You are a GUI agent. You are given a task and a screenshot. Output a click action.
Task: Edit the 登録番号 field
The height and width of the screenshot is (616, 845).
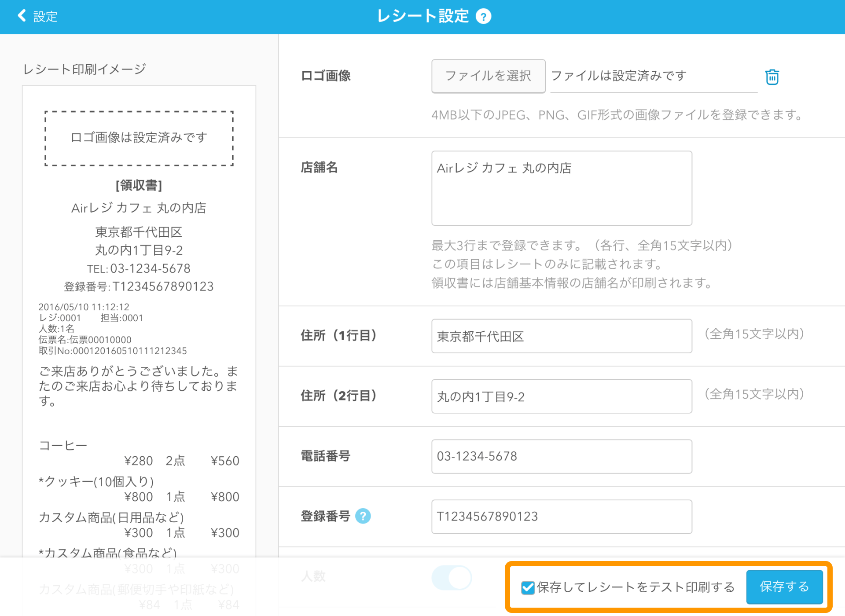click(x=561, y=517)
